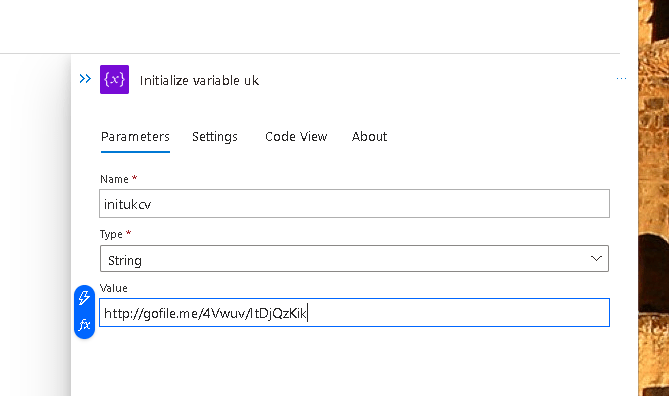Click the Name field containing initukcv
The height and width of the screenshot is (396, 669).
tap(354, 204)
